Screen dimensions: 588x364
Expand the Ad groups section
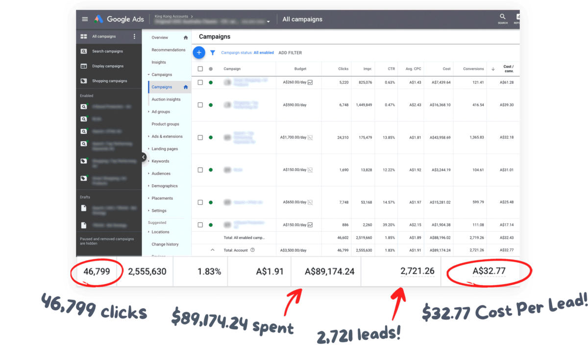tap(161, 112)
